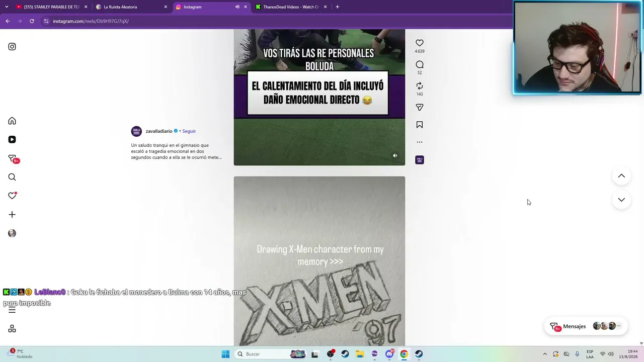The width and height of the screenshot is (644, 362).
Task: Go to the previous reel
Action: [x=621, y=176]
